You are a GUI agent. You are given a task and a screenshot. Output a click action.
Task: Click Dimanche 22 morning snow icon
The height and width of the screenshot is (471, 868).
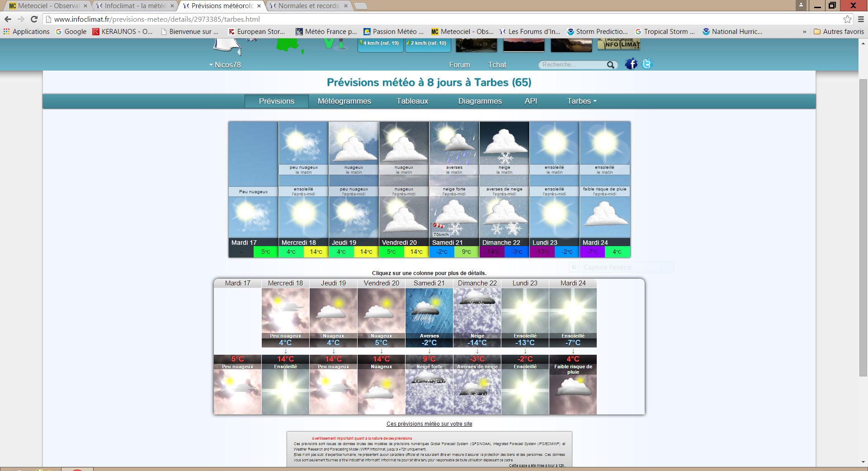click(x=504, y=143)
